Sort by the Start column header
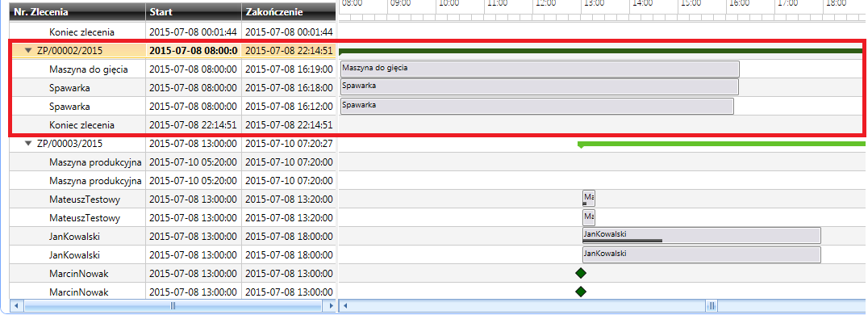The width and height of the screenshot is (868, 315). click(194, 11)
